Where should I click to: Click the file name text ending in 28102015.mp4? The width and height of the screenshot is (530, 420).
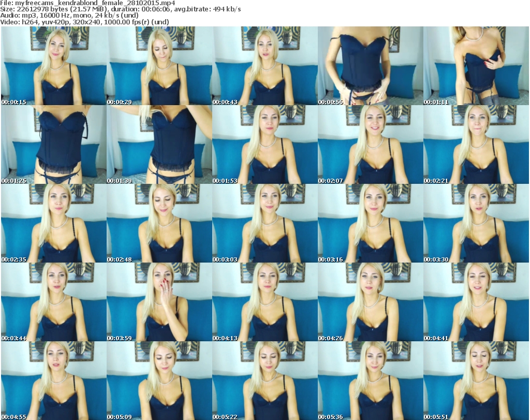coord(96,3)
